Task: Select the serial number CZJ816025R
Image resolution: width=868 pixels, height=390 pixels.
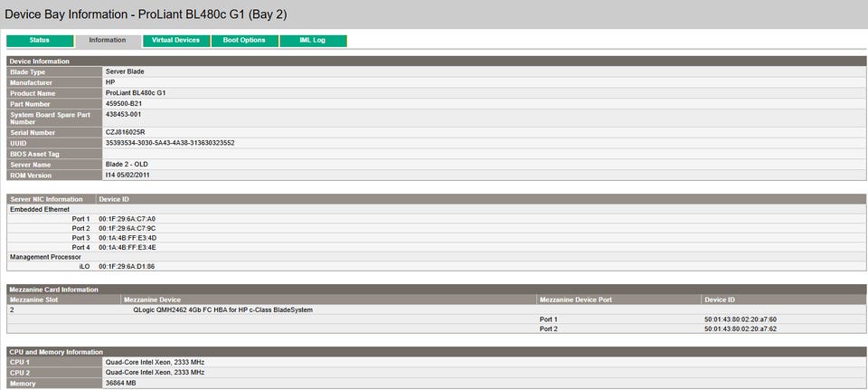Action: pyautogui.click(x=125, y=133)
